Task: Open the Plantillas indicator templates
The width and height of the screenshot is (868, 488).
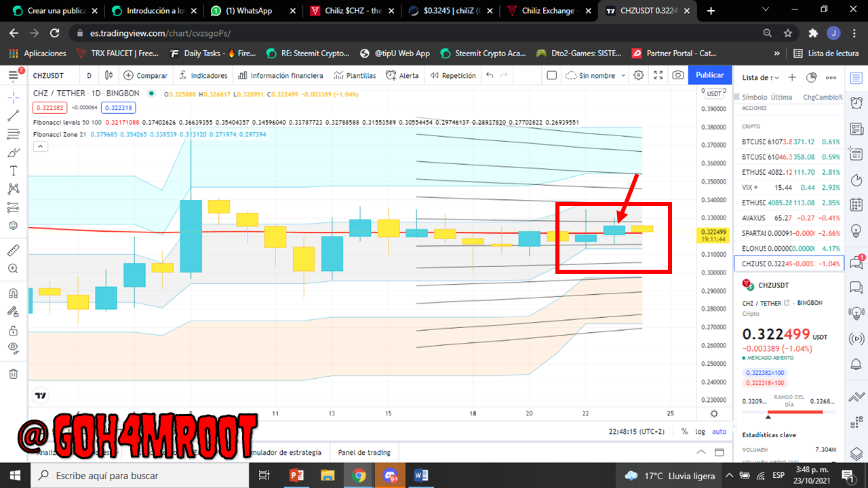Action: coord(355,75)
